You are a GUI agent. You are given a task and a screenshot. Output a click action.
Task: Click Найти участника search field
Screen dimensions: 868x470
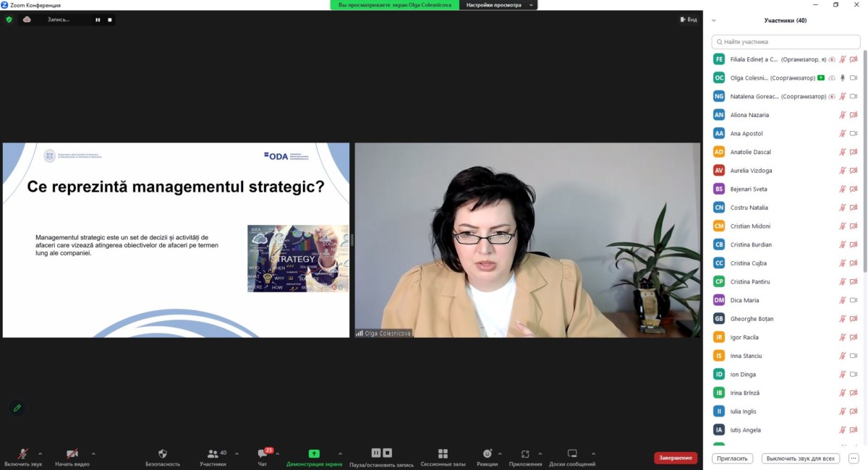[x=786, y=42]
